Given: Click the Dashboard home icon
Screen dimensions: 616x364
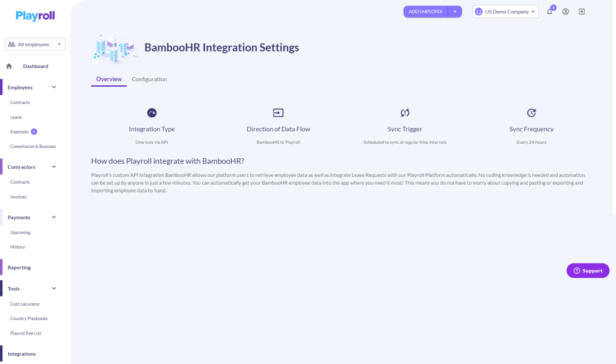Looking at the screenshot, I should tap(8, 66).
